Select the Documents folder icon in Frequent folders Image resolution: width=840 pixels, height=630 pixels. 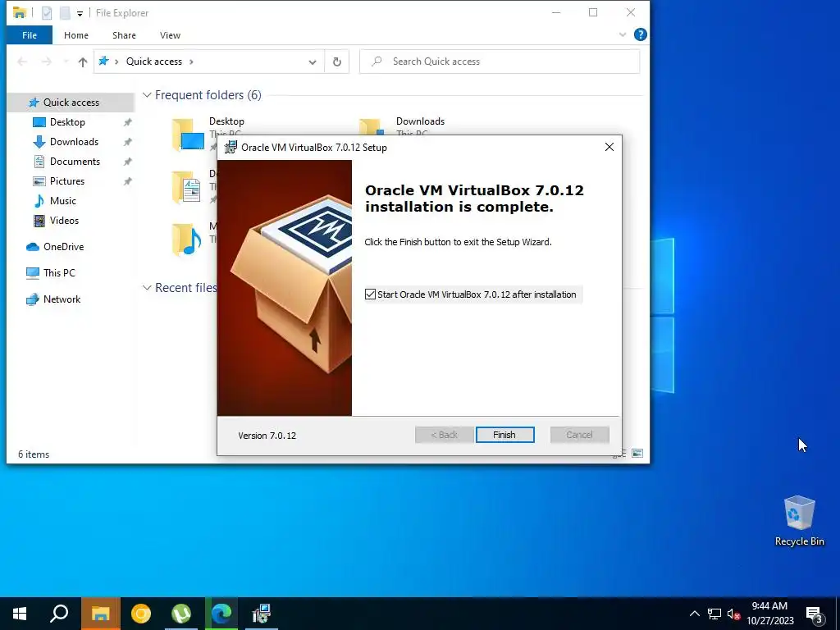click(x=186, y=188)
